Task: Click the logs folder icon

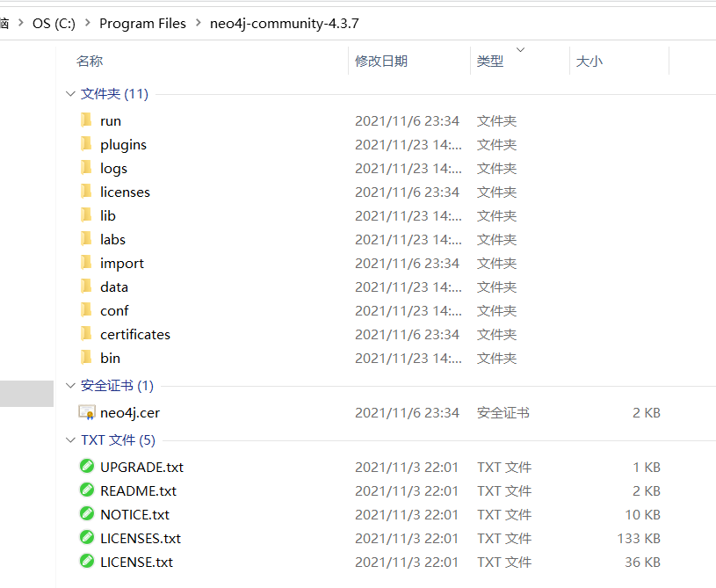Action: [x=86, y=168]
